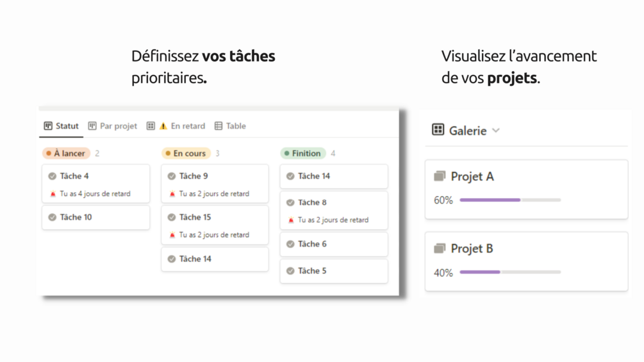Open the Tâche 8 card title

coord(312,202)
